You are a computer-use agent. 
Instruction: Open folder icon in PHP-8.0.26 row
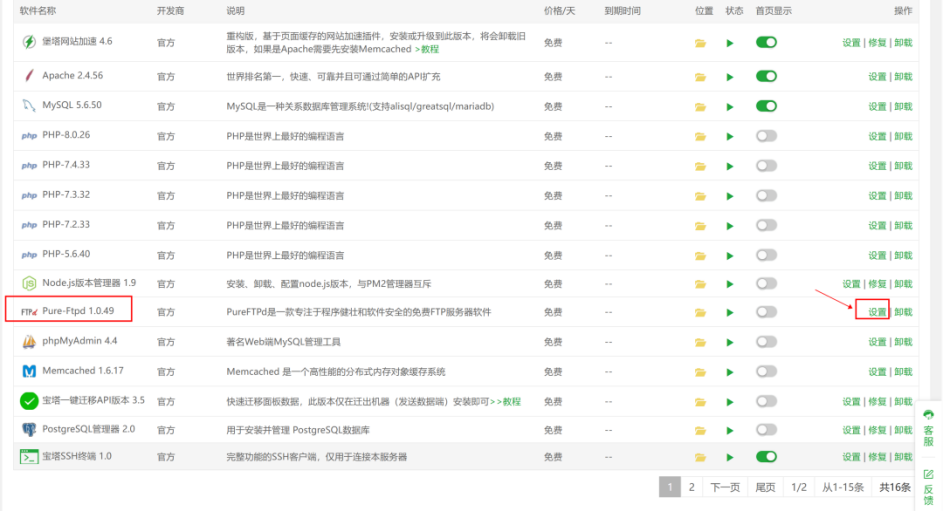[x=700, y=137]
